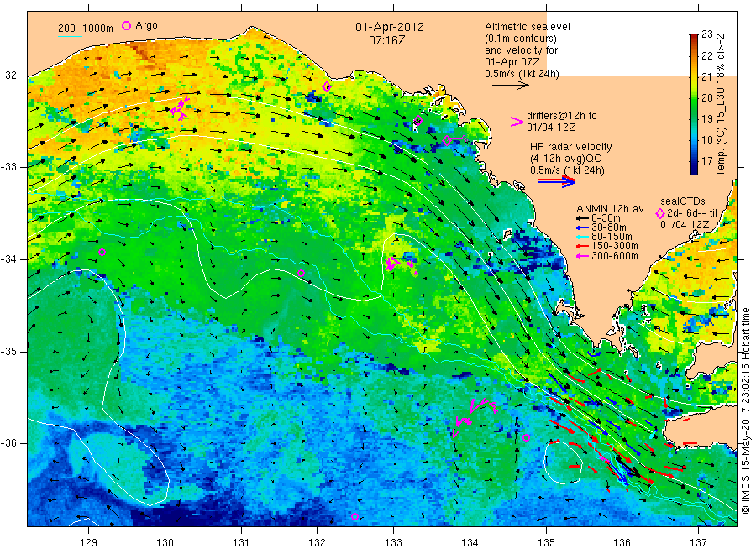This screenshot has height=554, width=756.
Task: Click the red and blue HF radar scale arrow
Action: click(x=556, y=181)
